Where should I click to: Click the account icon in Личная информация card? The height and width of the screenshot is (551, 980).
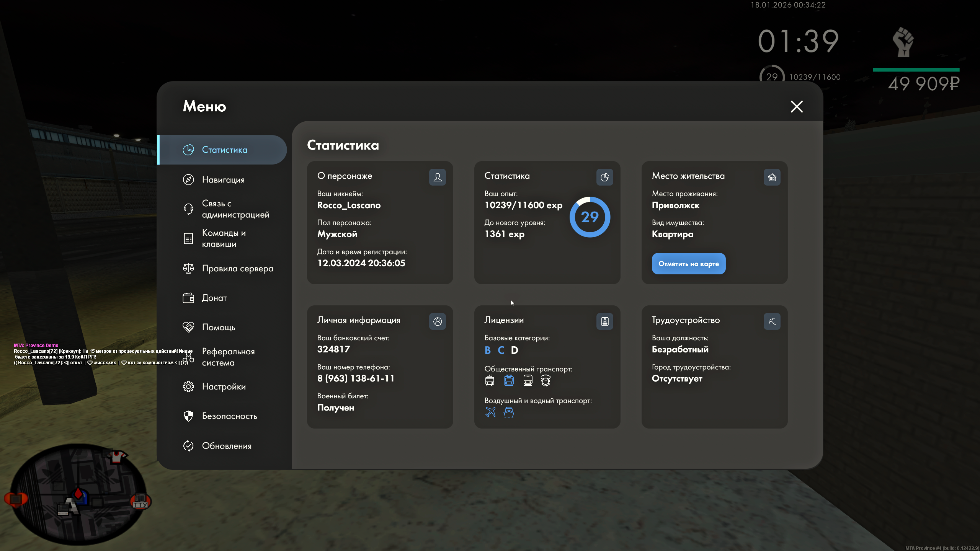[437, 321]
